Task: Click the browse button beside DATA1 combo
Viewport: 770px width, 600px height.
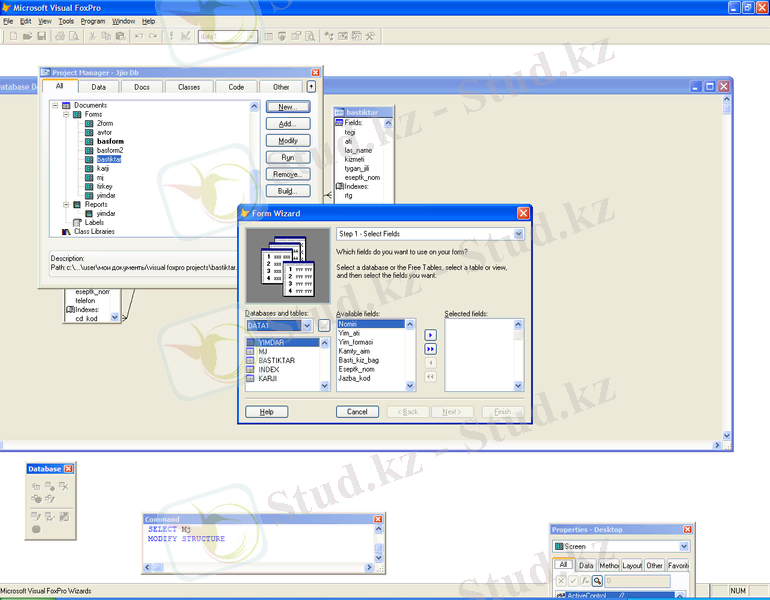Action: (324, 326)
